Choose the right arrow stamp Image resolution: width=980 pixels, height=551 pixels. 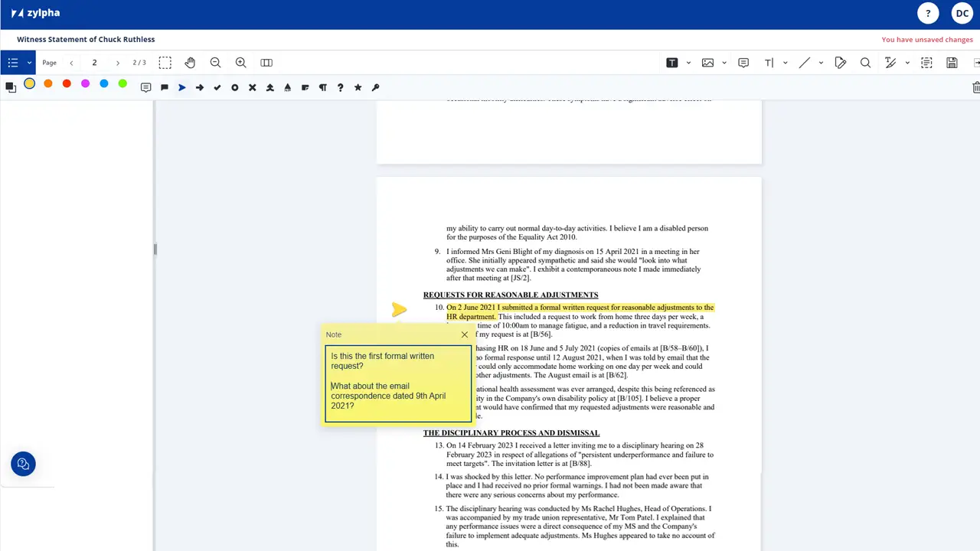[200, 87]
